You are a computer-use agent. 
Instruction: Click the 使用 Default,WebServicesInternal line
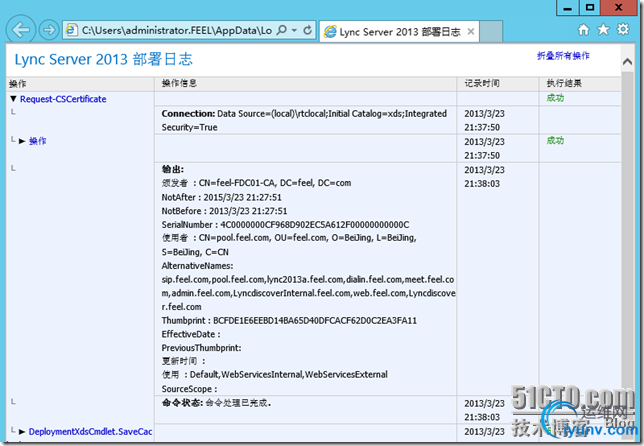(275, 375)
